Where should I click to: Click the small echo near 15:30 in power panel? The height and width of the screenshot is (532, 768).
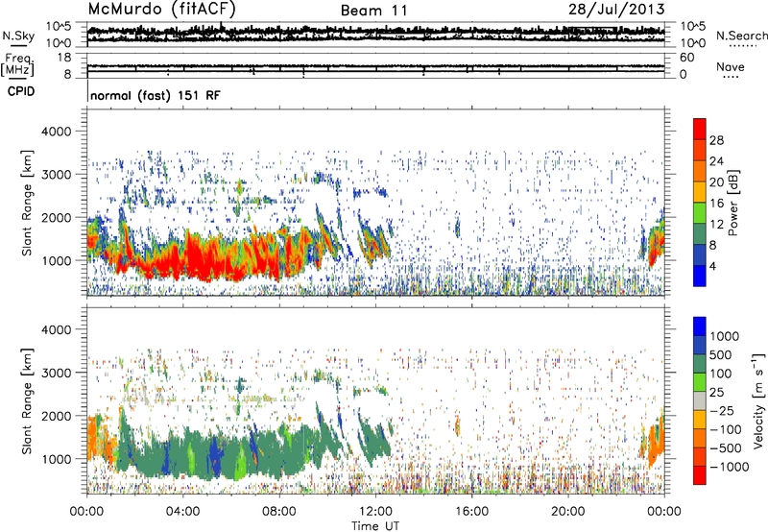pyautogui.click(x=458, y=228)
